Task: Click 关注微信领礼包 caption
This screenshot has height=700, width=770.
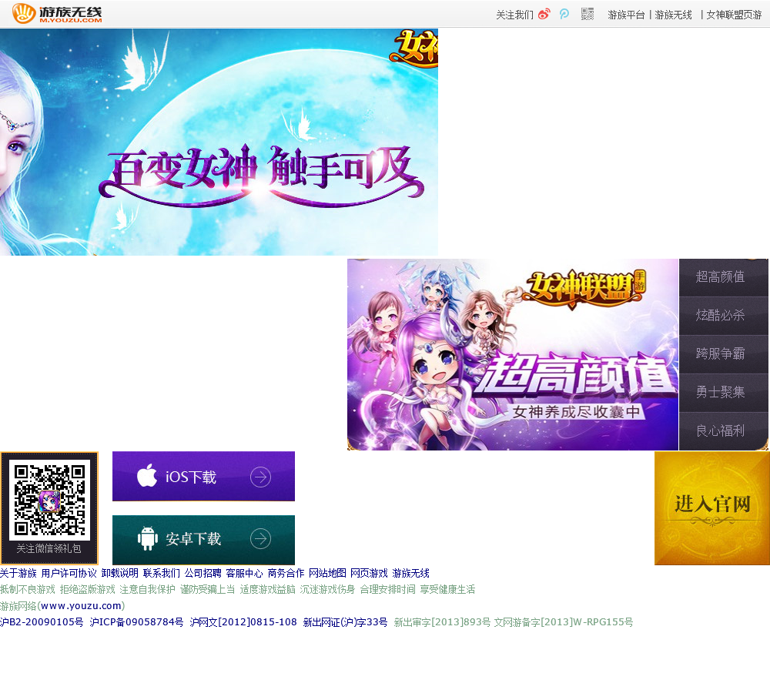Action: click(x=49, y=548)
